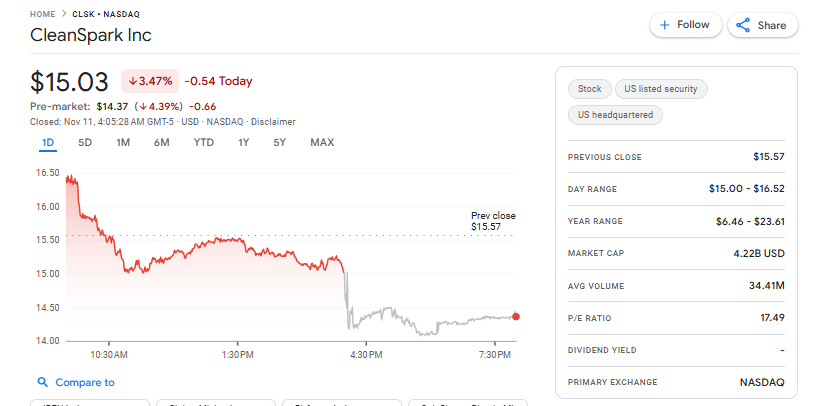Click the Follow plus button
The image size is (820, 406).
pyautogui.click(x=685, y=25)
